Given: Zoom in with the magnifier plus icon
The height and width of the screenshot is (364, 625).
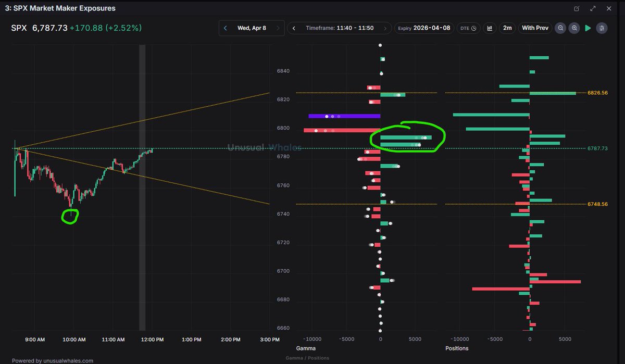Looking at the screenshot, I should click(574, 28).
